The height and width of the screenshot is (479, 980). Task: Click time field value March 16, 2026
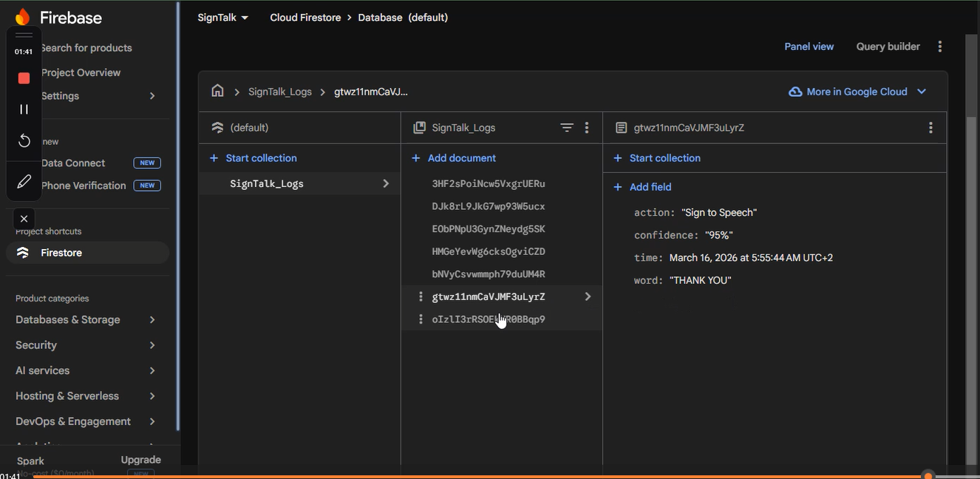coord(751,258)
